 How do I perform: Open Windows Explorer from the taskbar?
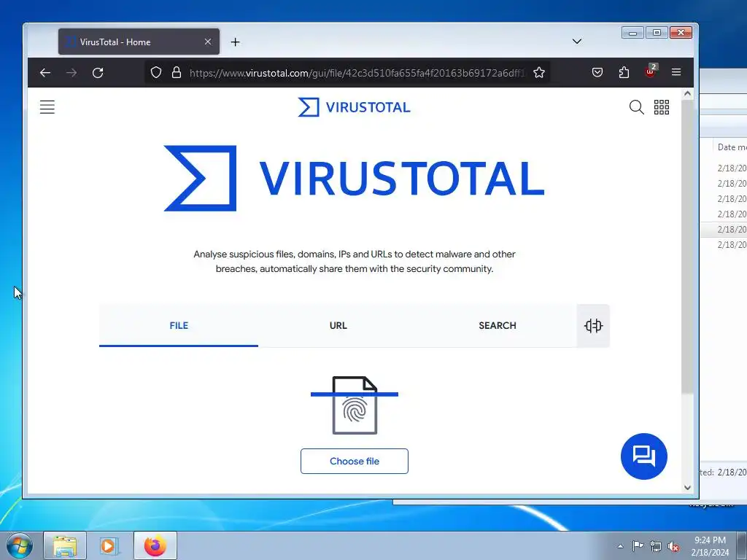click(x=65, y=545)
